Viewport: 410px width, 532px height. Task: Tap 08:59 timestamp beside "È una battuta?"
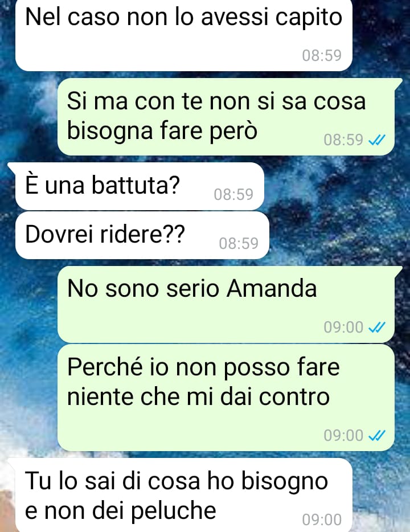233,194
